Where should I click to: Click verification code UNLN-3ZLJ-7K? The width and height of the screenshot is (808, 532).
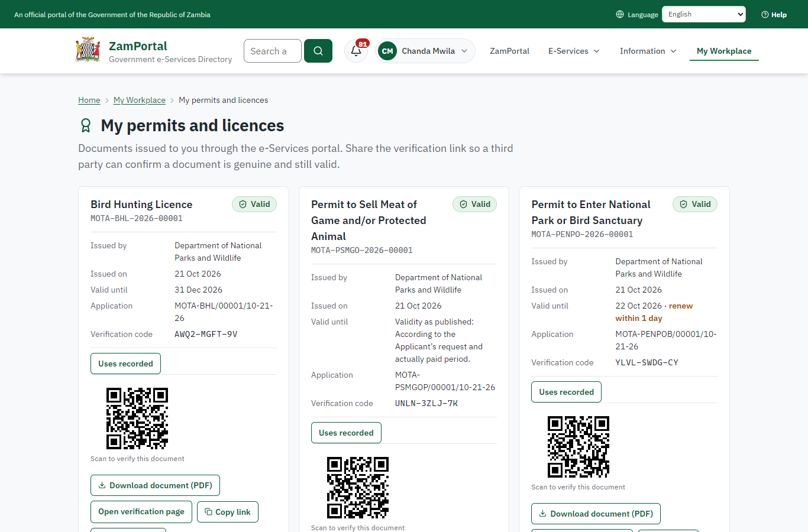[426, 403]
